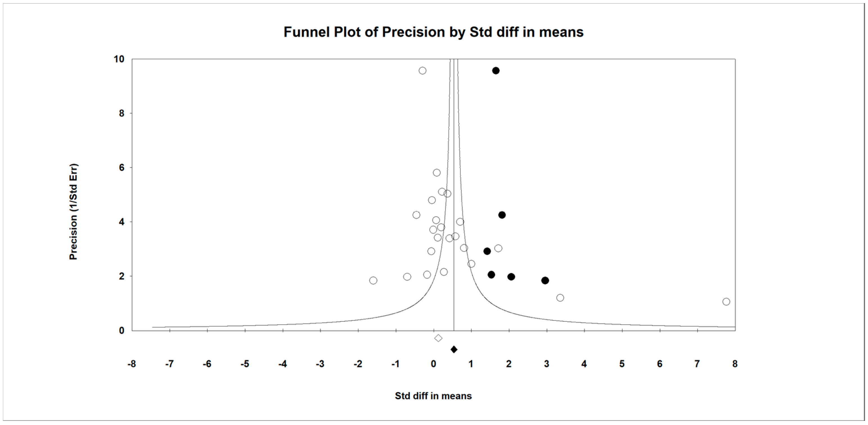Click the open circle near precision 5.8
This screenshot has height=425, width=868.
(x=437, y=173)
